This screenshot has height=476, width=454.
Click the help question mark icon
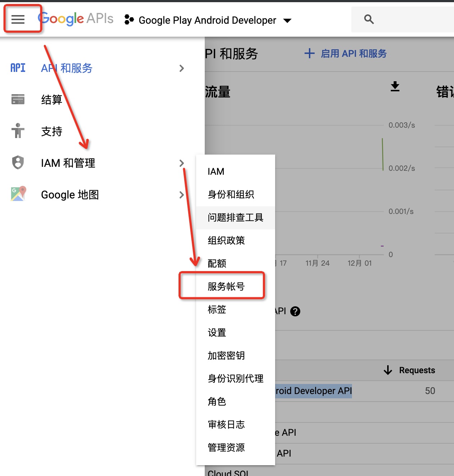click(x=295, y=311)
